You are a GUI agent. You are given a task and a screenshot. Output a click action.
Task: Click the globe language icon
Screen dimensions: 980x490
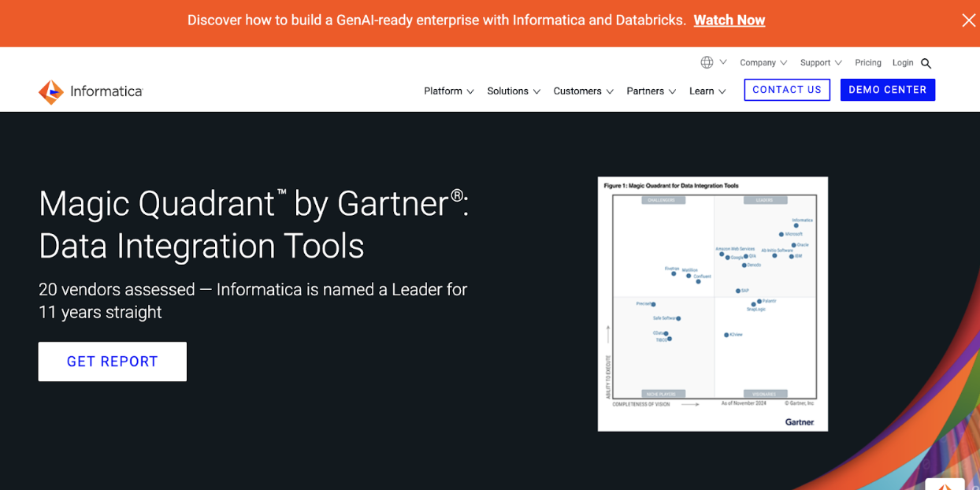tap(707, 62)
